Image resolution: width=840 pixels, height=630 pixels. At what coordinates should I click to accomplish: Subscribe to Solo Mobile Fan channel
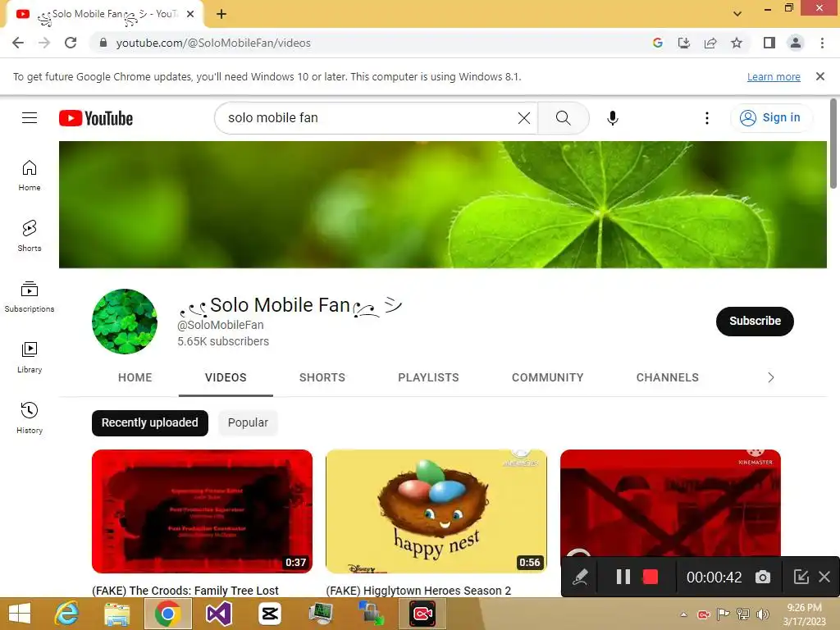[755, 322]
